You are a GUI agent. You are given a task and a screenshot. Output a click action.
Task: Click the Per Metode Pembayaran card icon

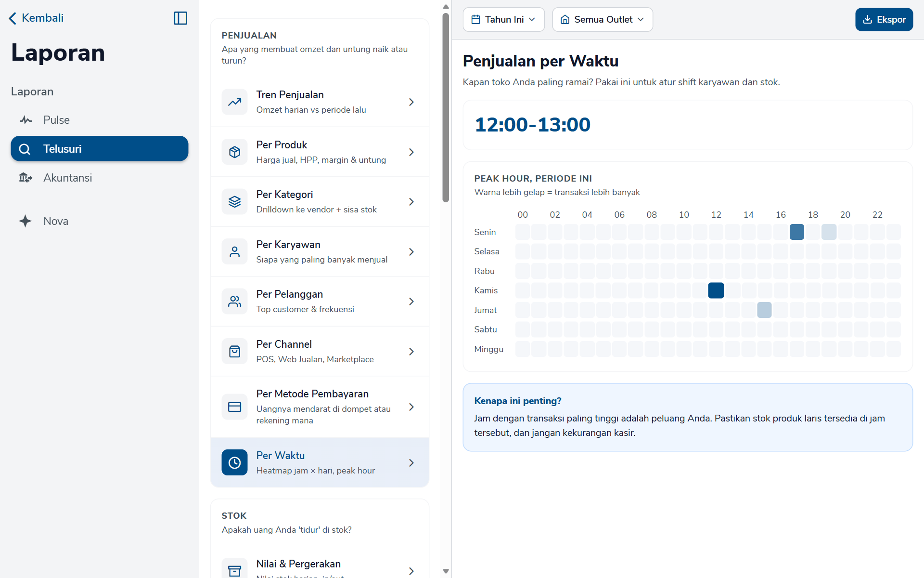[x=234, y=407]
